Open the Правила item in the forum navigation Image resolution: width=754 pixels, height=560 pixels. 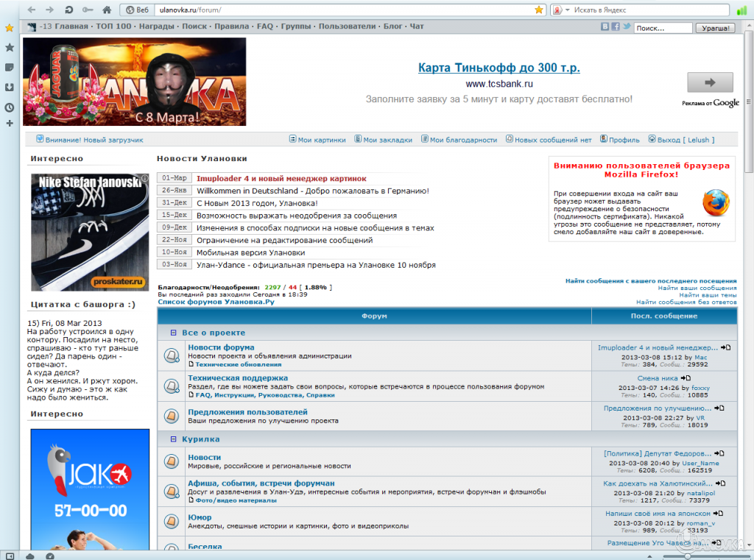(231, 26)
